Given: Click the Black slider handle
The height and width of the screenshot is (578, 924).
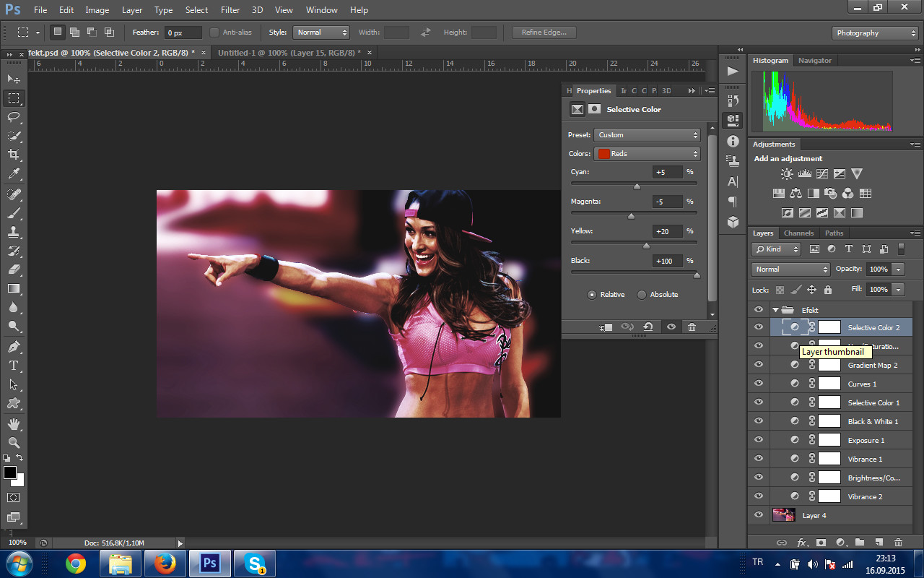Looking at the screenshot, I should 697,275.
